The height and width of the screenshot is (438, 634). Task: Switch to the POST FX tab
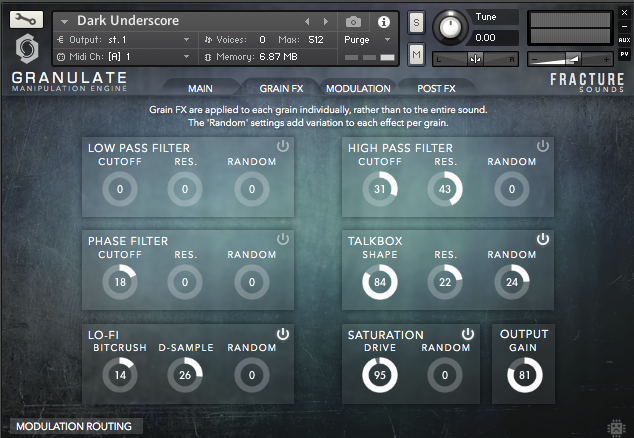pyautogui.click(x=436, y=89)
